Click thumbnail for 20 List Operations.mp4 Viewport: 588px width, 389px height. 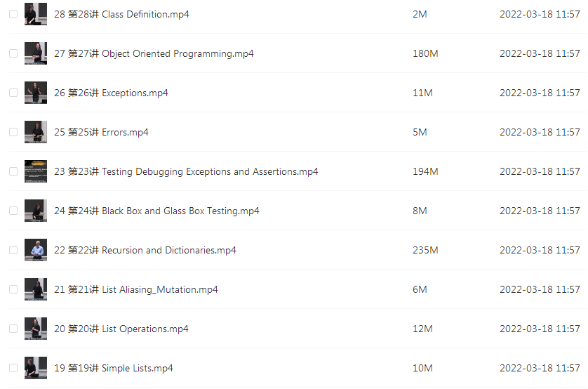tap(36, 329)
